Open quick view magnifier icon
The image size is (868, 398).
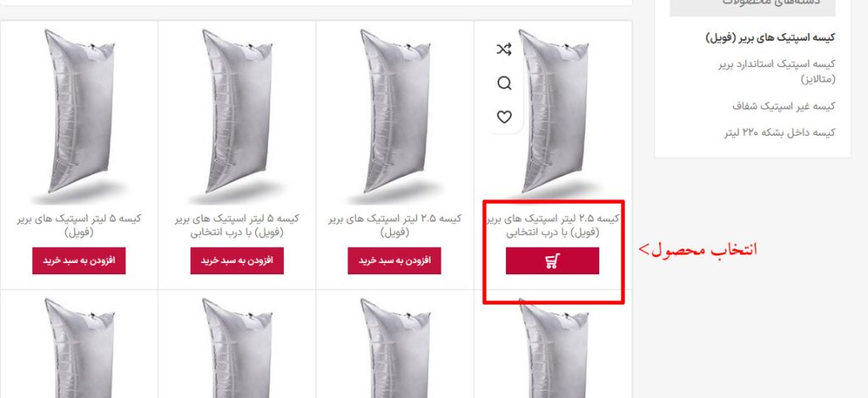click(x=504, y=83)
